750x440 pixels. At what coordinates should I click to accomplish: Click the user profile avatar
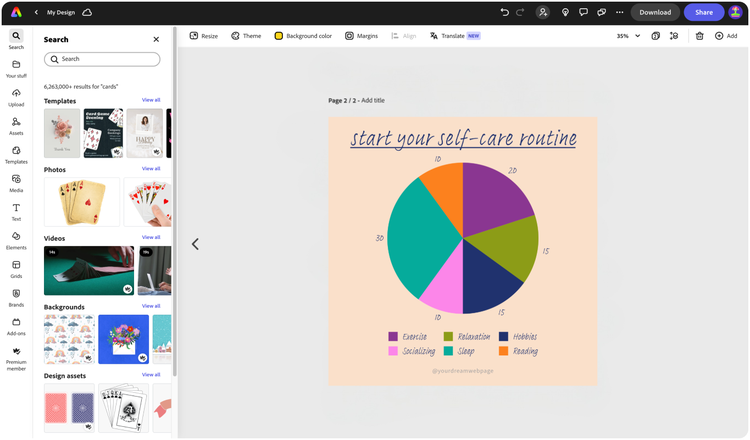[735, 12]
